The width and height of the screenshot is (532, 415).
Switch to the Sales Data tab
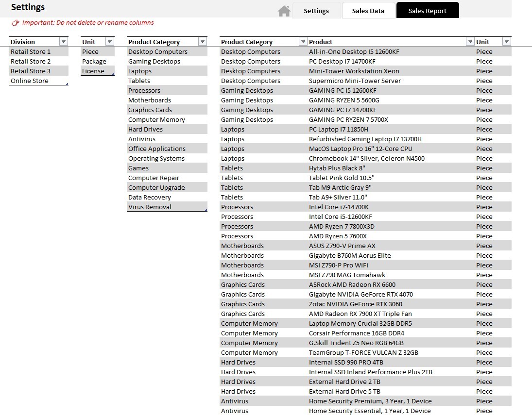tap(368, 11)
